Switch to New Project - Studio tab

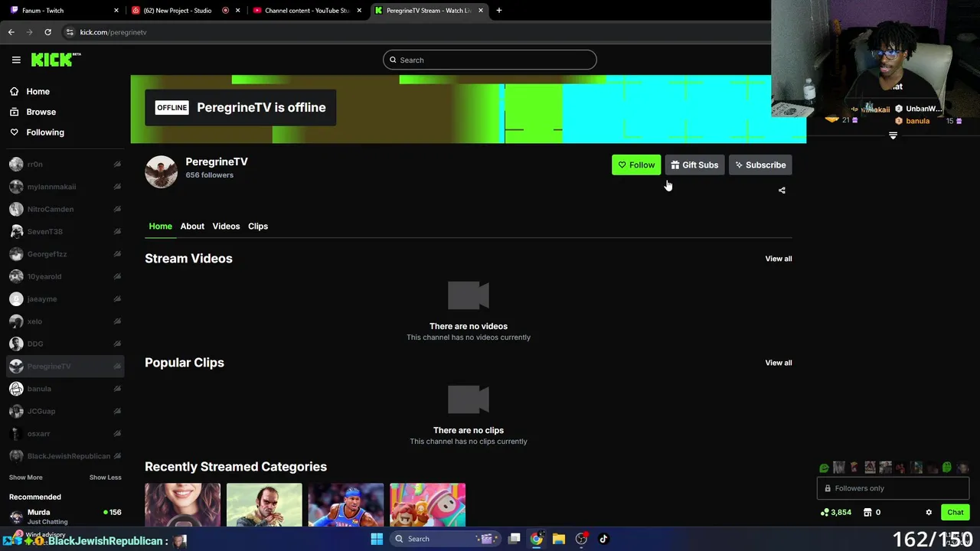tap(185, 11)
